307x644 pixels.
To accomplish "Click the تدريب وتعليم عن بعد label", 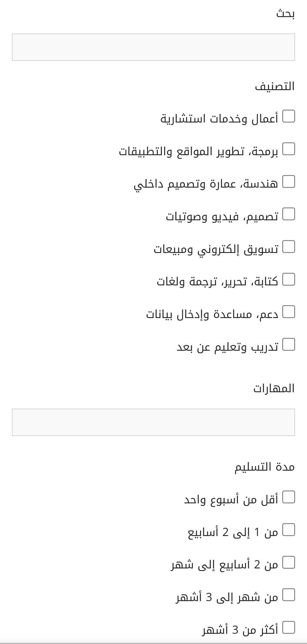I will tap(227, 347).
